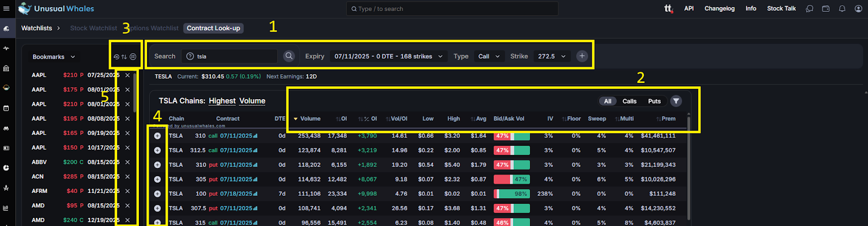Screen dimensions: 868x226
Task: Click the Volume link in TSLA Chains title
Action: [252, 101]
